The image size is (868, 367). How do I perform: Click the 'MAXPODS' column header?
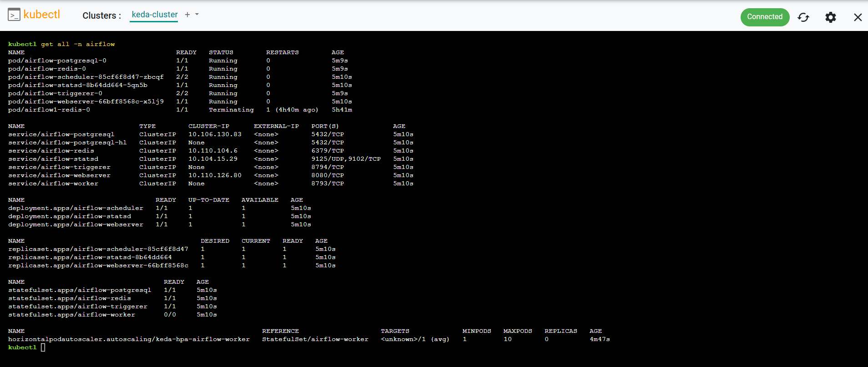518,331
